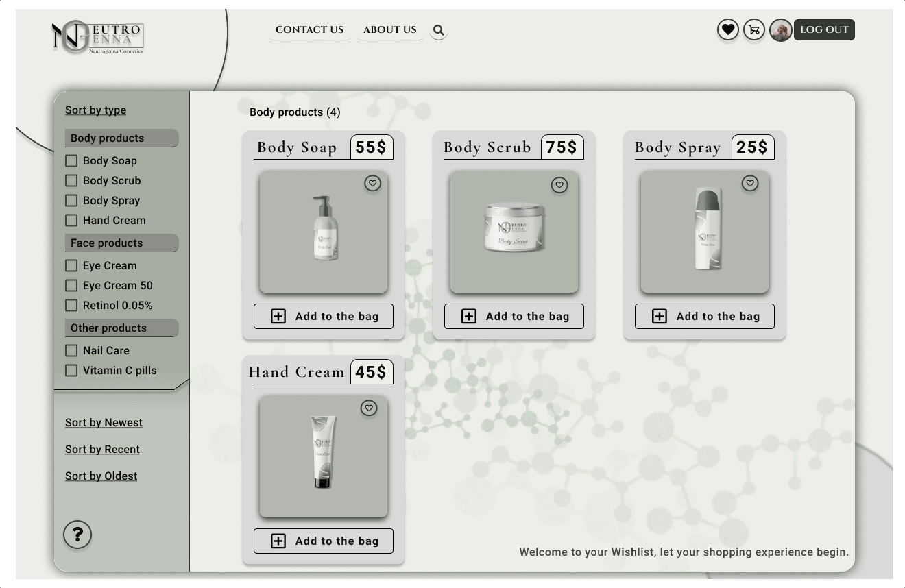Click the Sort by type link
Image resolution: width=905 pixels, height=588 pixels.
tap(95, 110)
